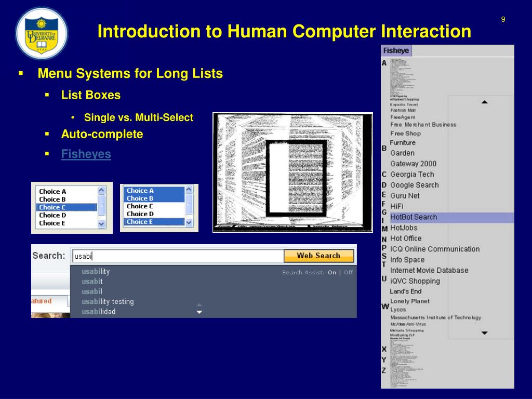This screenshot has height=399, width=532.
Task: Select 'usabil' autocomplete suggestion
Action: 92,291
